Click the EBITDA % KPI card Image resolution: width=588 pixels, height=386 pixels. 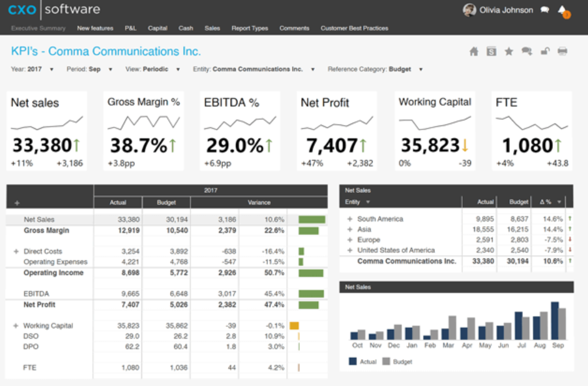pos(240,131)
